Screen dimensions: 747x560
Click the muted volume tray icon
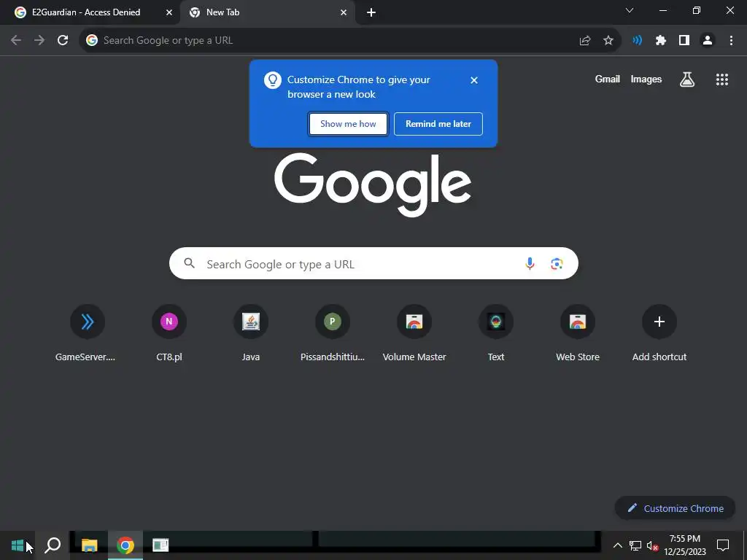pos(652,545)
